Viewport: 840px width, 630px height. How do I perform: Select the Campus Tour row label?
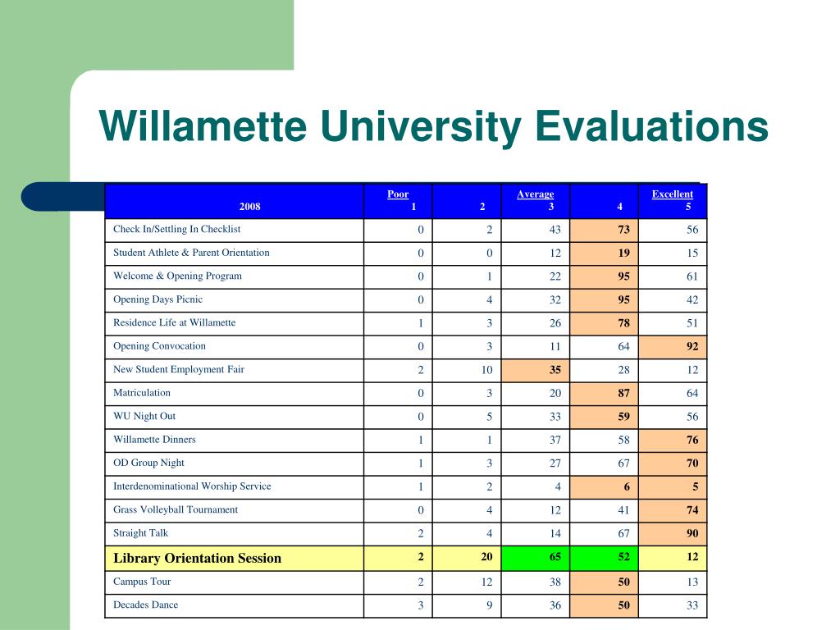tap(142, 582)
